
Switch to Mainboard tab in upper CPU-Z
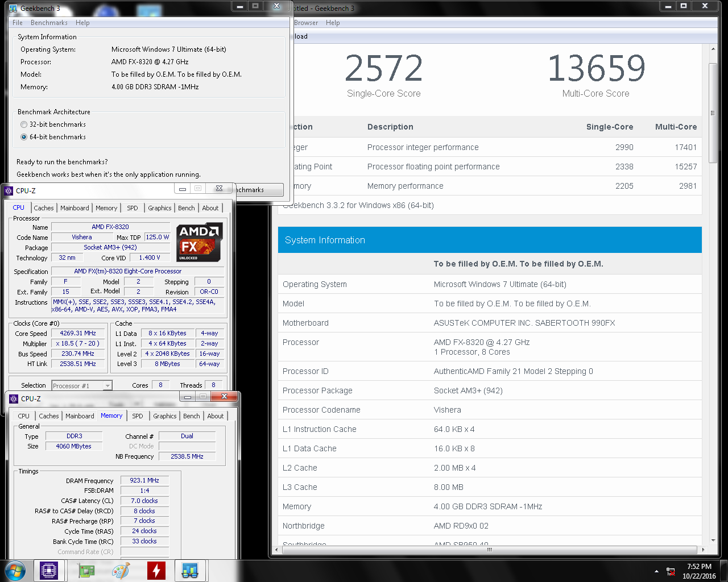point(75,208)
